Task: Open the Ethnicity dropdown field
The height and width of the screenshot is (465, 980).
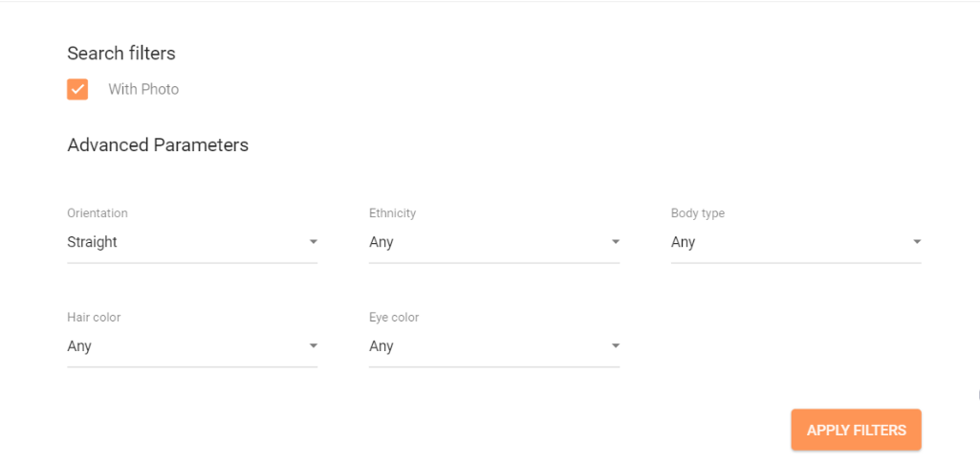Action: 484,242
